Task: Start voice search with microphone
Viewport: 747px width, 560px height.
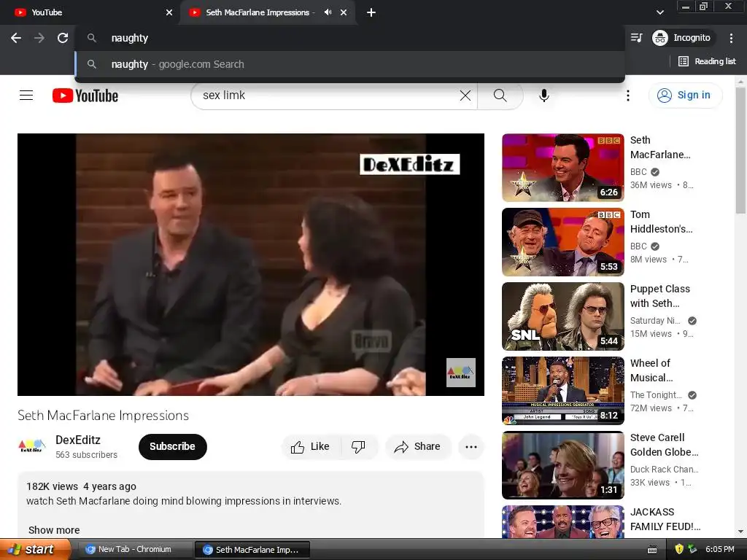Action: 544,96
